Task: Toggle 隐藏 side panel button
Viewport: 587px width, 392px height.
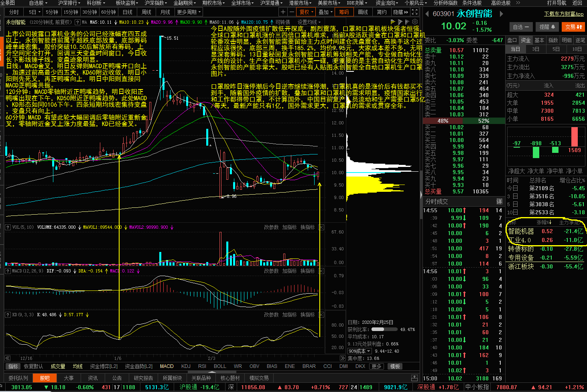Action: click(x=400, y=12)
